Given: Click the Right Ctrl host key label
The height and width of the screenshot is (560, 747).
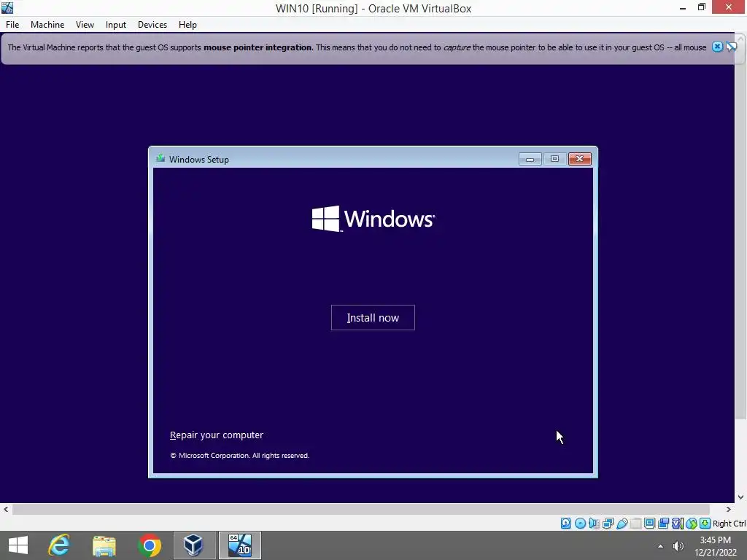Looking at the screenshot, I should [729, 524].
